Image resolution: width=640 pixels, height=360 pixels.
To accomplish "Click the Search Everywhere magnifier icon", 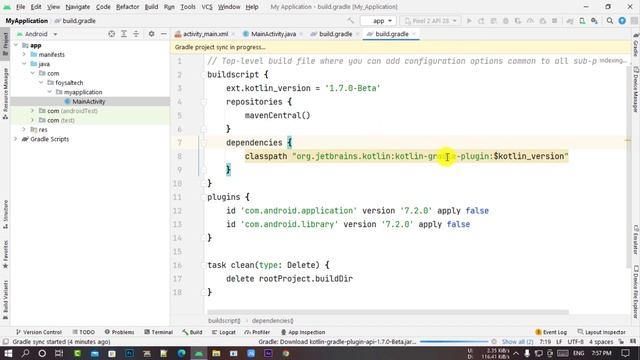I will coord(610,20).
